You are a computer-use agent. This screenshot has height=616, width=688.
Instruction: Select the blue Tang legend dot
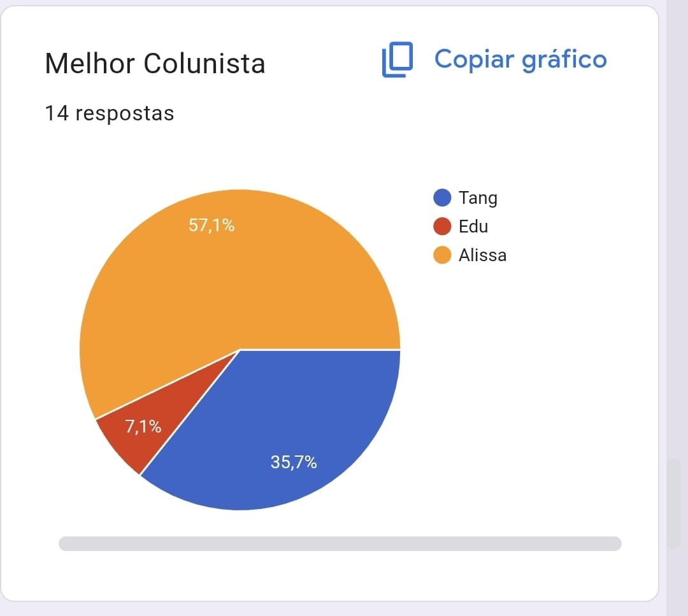tap(442, 197)
